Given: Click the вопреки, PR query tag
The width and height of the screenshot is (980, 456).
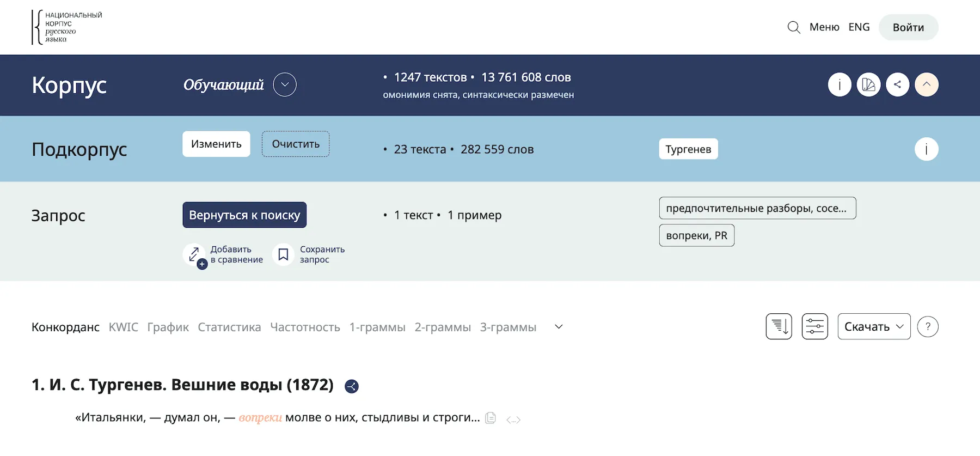Looking at the screenshot, I should (x=696, y=235).
